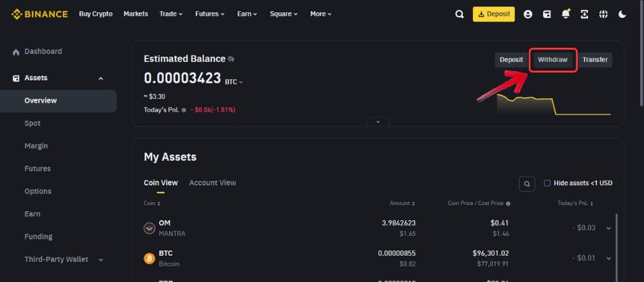Open Overview in the sidebar
This screenshot has height=282, width=644.
[58, 101]
